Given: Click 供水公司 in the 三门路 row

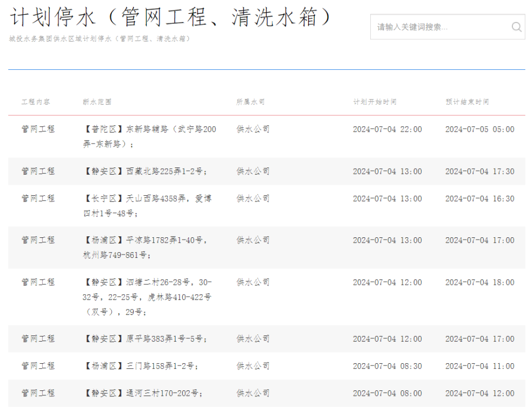Looking at the screenshot, I should 253,366.
